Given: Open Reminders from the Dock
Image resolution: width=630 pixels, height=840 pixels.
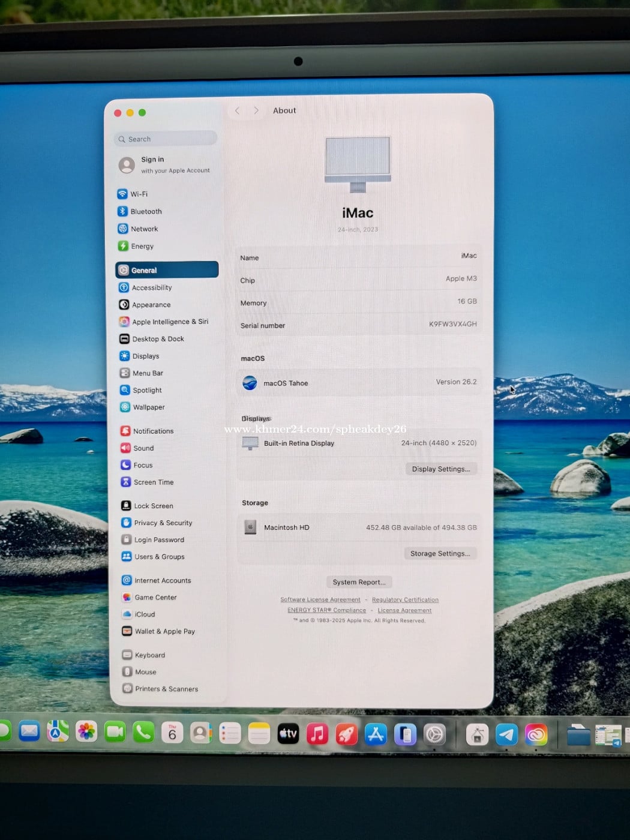Looking at the screenshot, I should coord(230,733).
